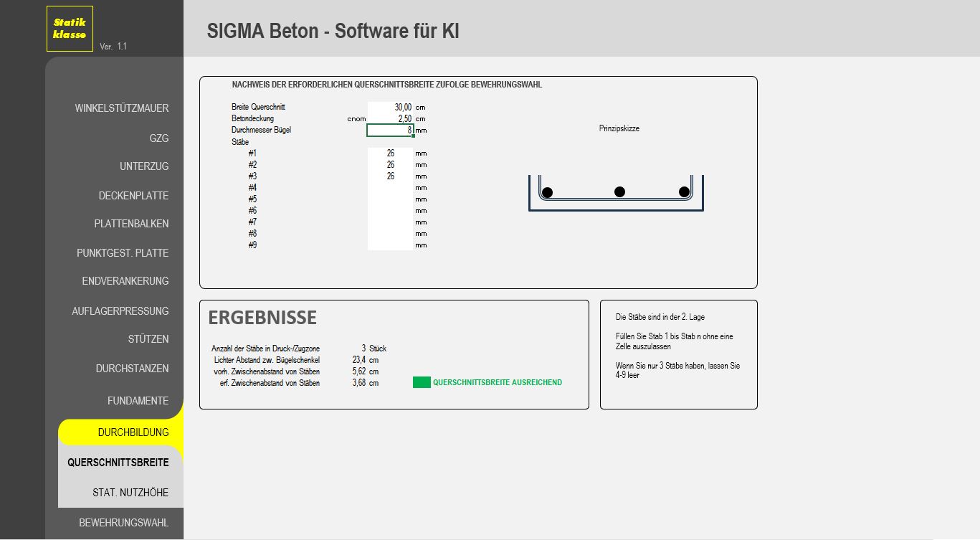Select STÜTZEN from the navigation
980x540 pixels.
coord(148,339)
